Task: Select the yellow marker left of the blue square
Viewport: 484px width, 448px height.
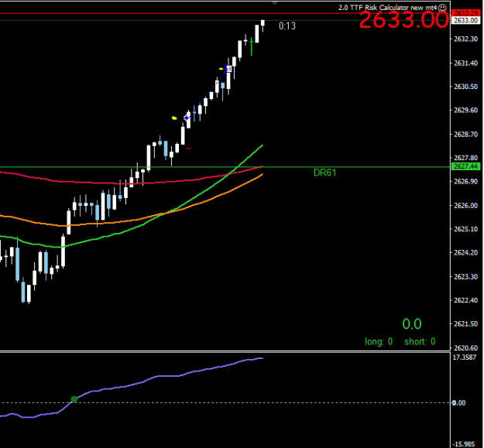Action: pos(221,69)
